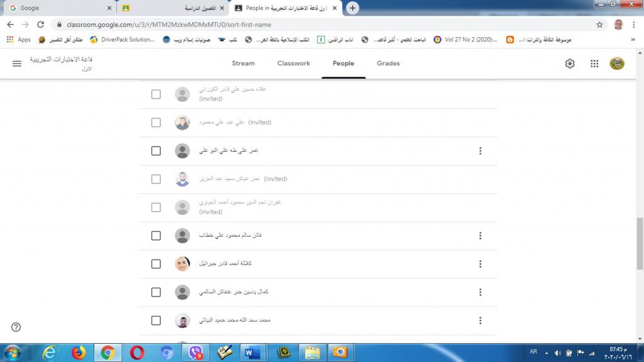Bookmark this page with star icon
Image resolution: width=644 pixels, height=362 pixels.
(x=599, y=25)
